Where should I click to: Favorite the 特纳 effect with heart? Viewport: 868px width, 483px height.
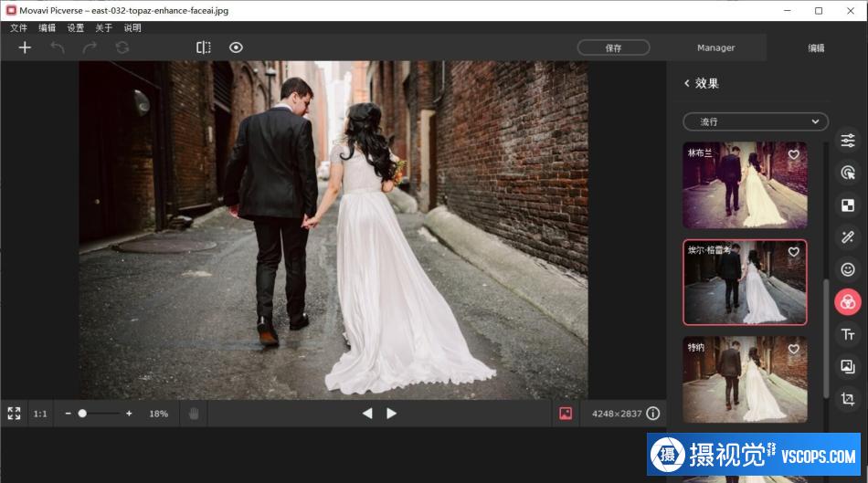(793, 350)
